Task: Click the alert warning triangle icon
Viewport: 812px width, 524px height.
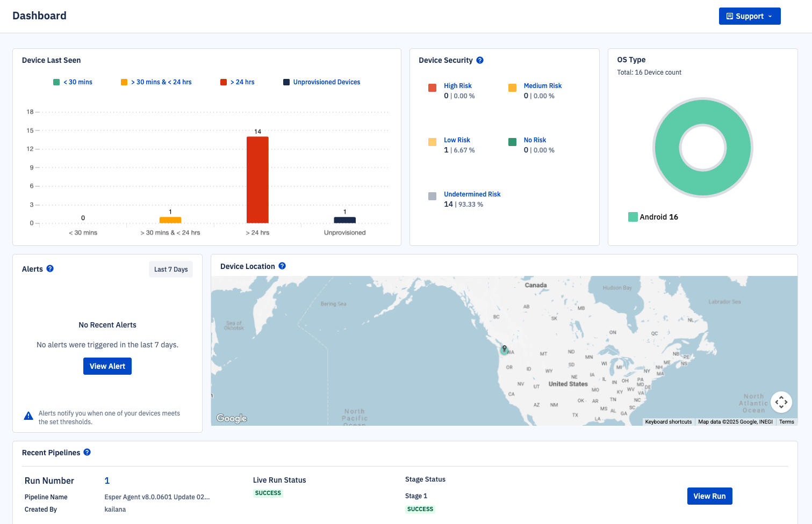Action: pyautogui.click(x=29, y=416)
